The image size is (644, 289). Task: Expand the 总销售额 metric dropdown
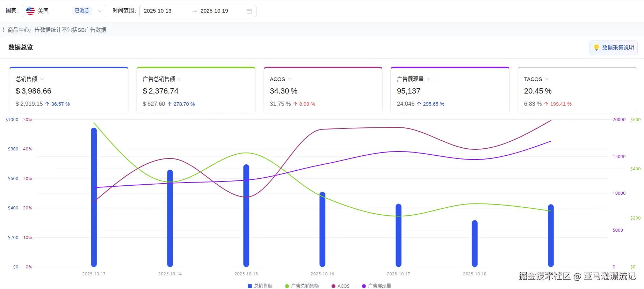click(x=42, y=79)
